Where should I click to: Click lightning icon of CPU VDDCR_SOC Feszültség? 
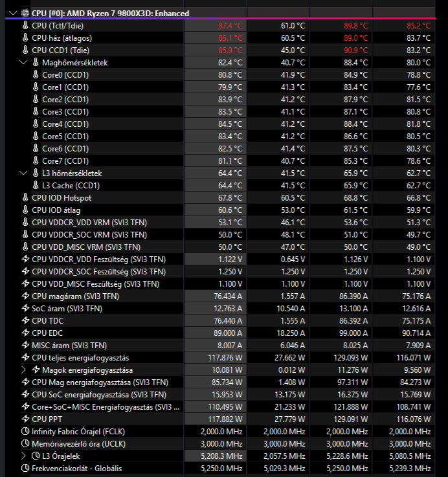[x=25, y=272]
